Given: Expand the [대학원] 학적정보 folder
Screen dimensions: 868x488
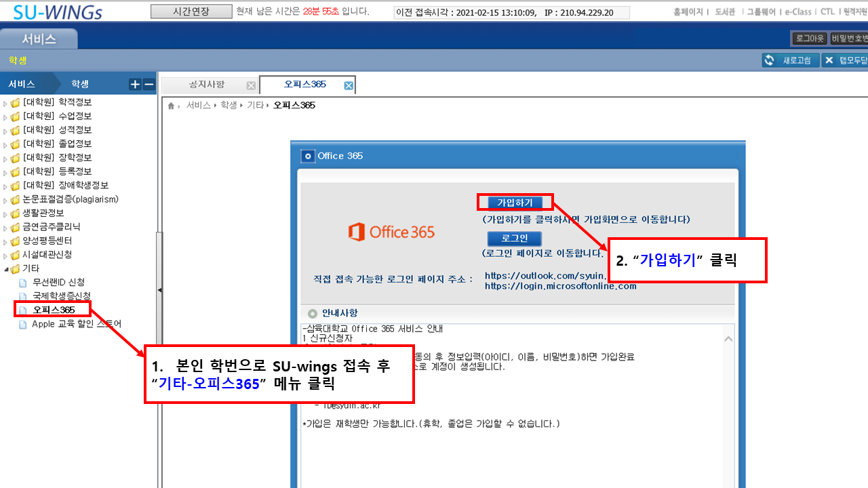Looking at the screenshot, I should pyautogui.click(x=5, y=103).
